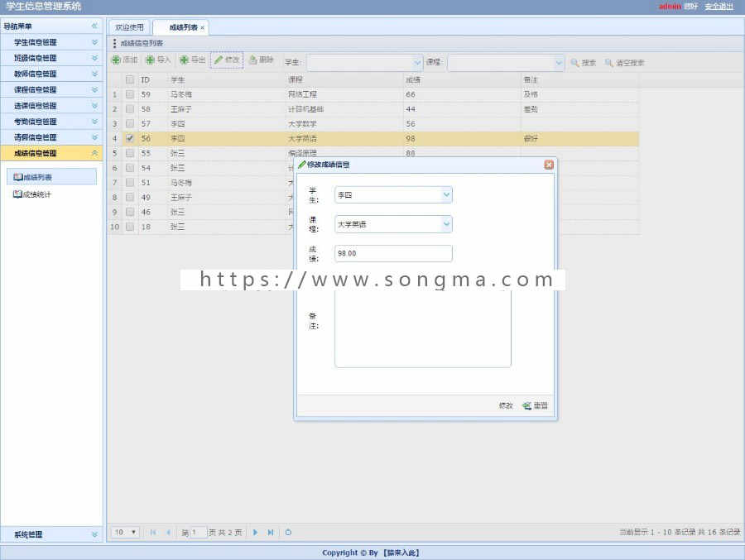Toggle the select-all checkbox in table header

pyautogui.click(x=130, y=79)
